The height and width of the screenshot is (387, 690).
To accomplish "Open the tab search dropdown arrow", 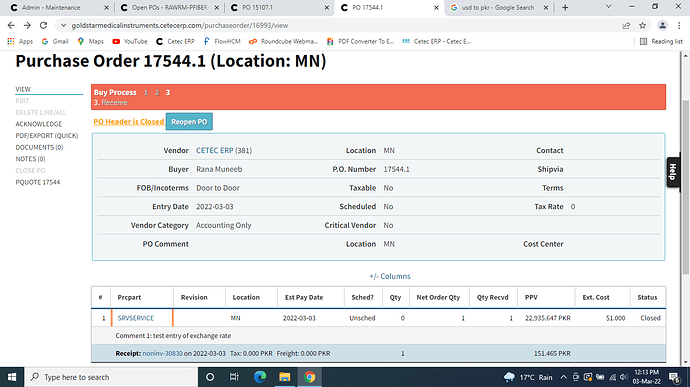I will click(x=609, y=7).
